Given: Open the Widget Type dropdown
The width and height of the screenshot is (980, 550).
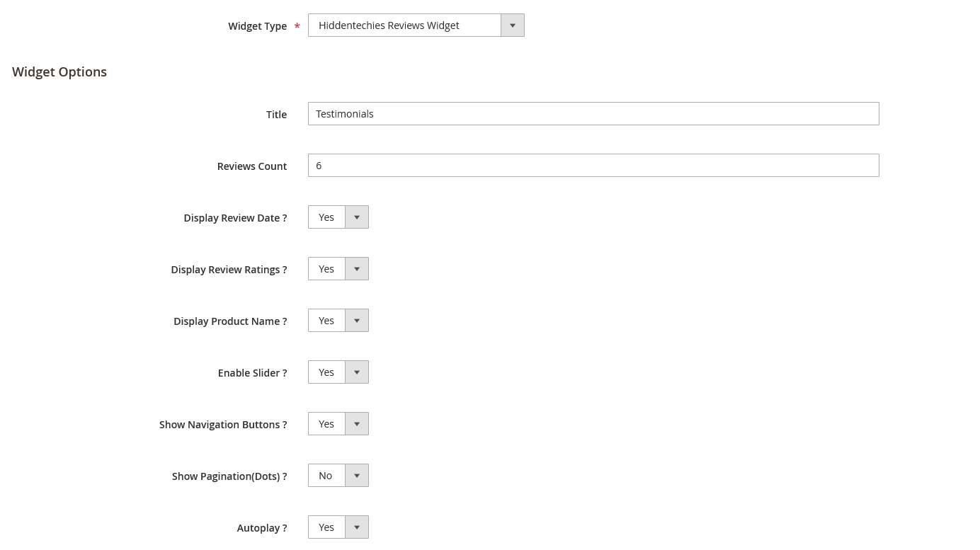Looking at the screenshot, I should click(416, 25).
